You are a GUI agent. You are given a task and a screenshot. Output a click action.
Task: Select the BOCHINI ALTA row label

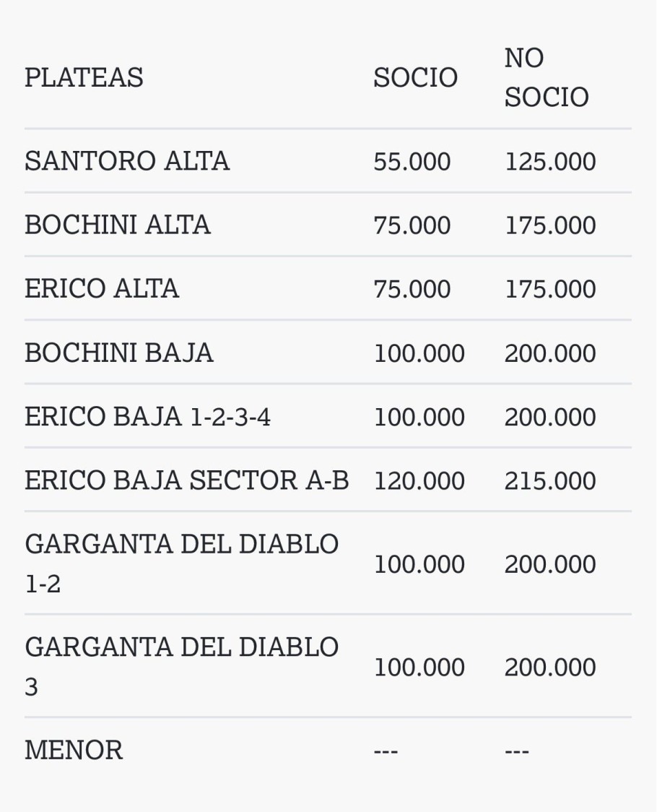(118, 225)
